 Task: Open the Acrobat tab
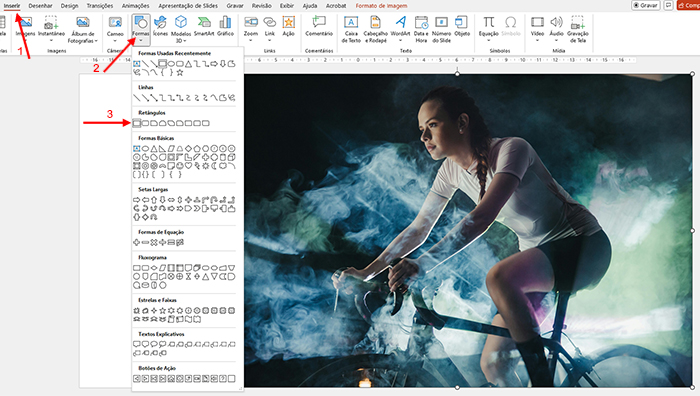click(x=336, y=6)
